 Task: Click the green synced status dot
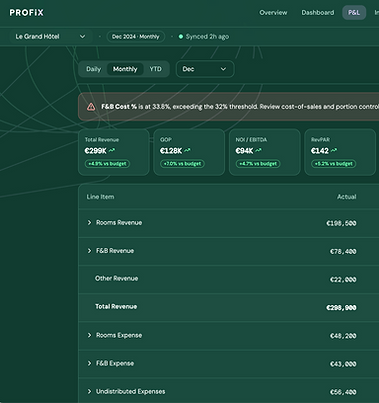(x=181, y=37)
